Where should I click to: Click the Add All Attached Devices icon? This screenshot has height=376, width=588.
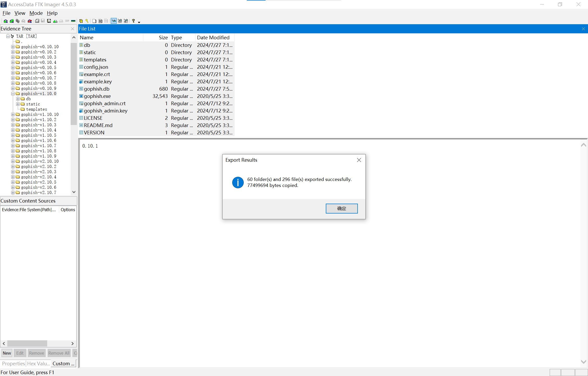pos(11,21)
